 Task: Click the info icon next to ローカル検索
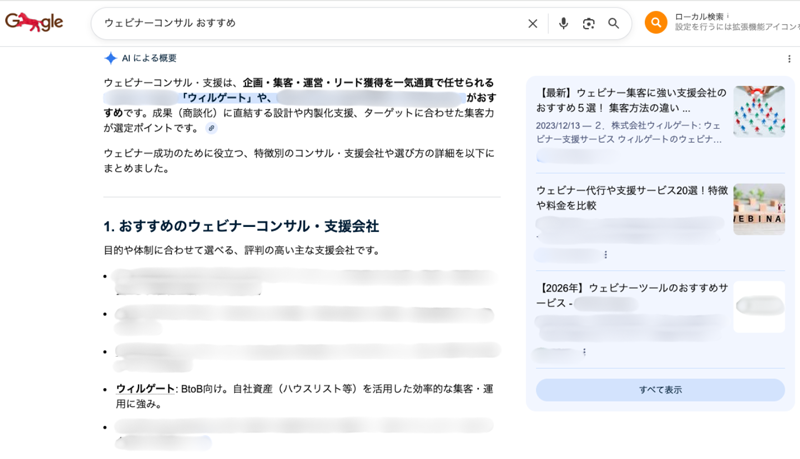coord(728,16)
